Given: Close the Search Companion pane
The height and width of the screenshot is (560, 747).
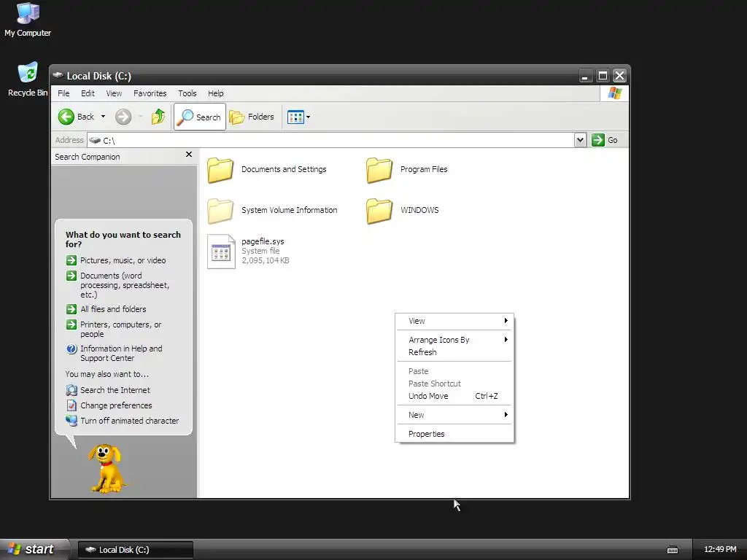Looking at the screenshot, I should 189,155.
